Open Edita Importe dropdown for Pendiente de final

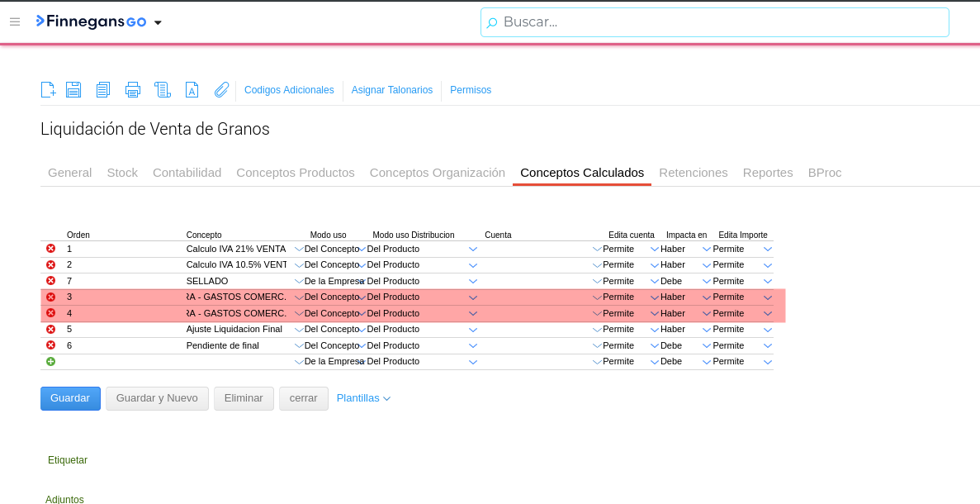point(768,346)
